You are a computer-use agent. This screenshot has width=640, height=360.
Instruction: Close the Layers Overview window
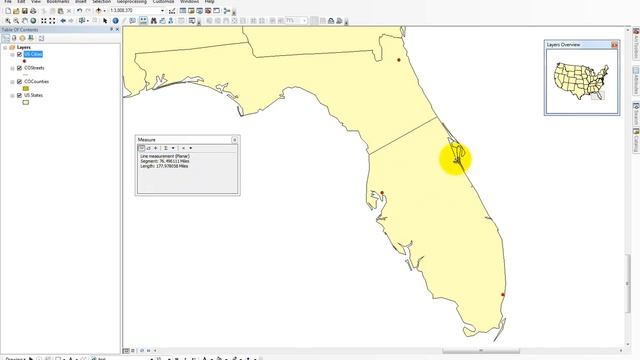coord(614,45)
